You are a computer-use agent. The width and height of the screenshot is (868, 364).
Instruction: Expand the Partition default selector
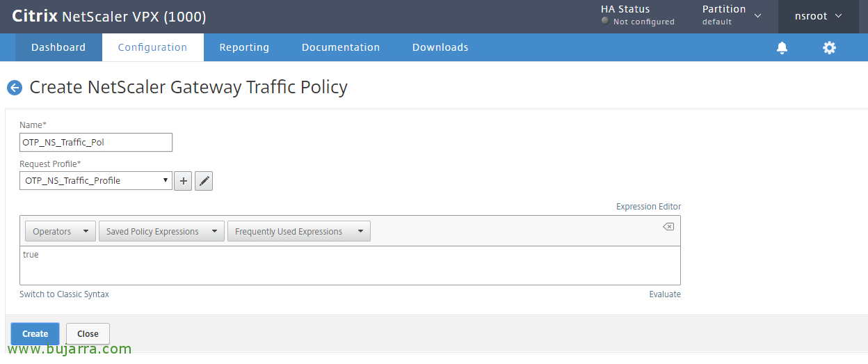[x=732, y=15]
